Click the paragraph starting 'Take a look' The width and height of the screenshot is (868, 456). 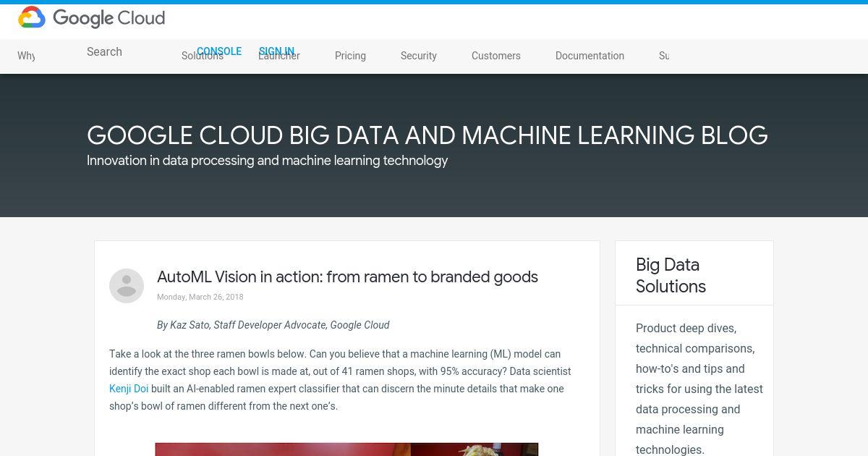point(340,380)
